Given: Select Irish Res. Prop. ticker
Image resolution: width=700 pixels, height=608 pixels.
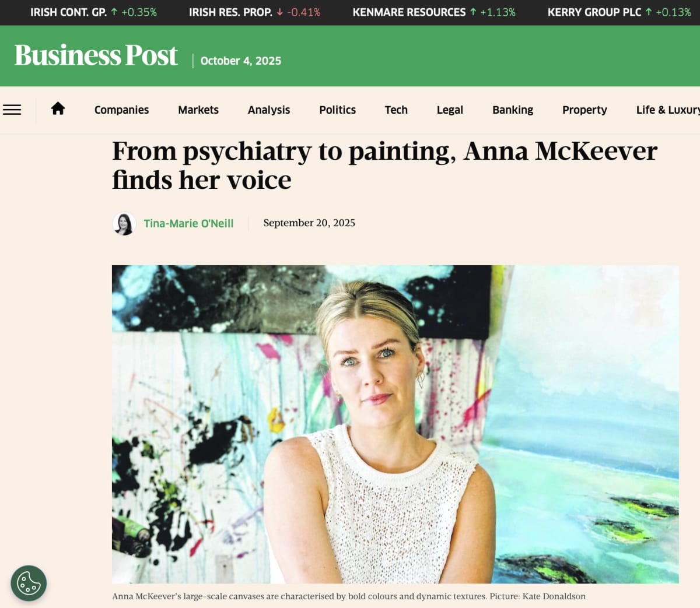Looking at the screenshot, I should 254,12.
